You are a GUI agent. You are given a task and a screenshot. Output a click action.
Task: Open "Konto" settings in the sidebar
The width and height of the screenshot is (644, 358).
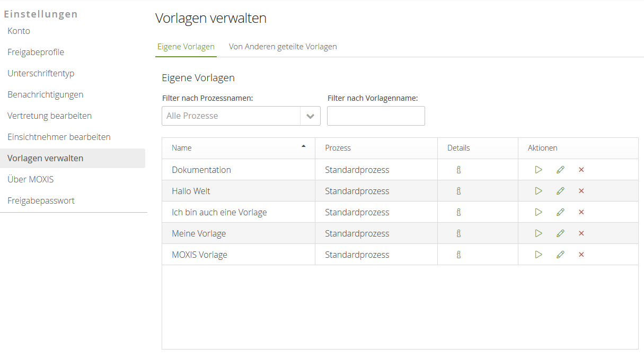coord(19,31)
